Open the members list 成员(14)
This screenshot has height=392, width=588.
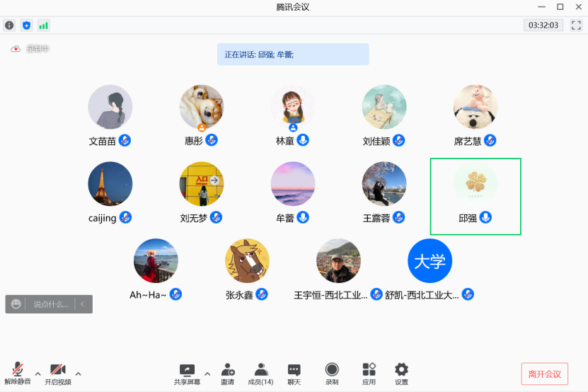pyautogui.click(x=260, y=373)
